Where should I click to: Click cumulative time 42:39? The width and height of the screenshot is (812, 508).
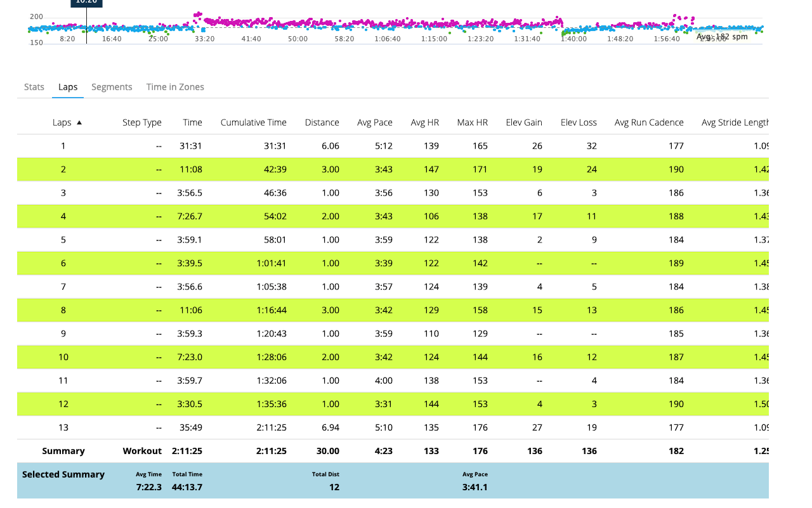[275, 170]
